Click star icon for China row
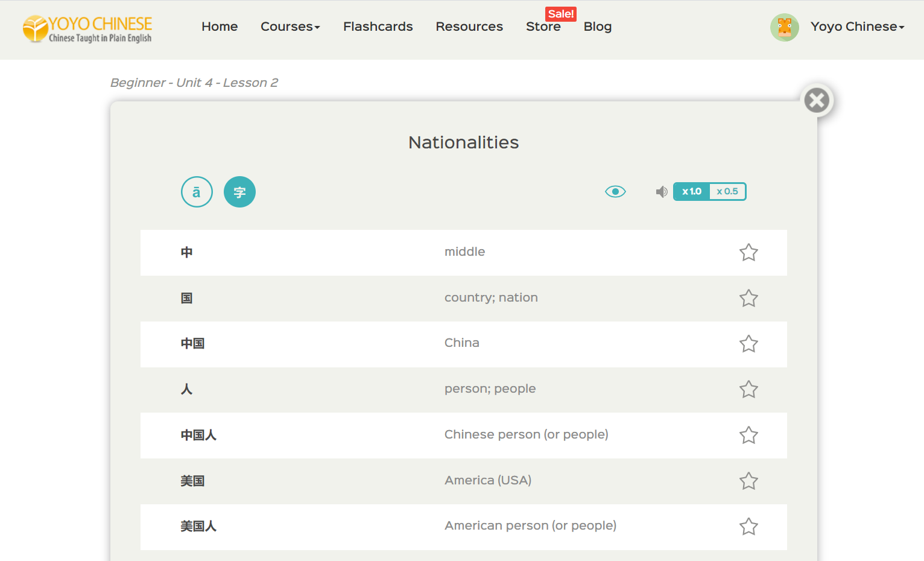924x561 pixels. click(x=748, y=344)
